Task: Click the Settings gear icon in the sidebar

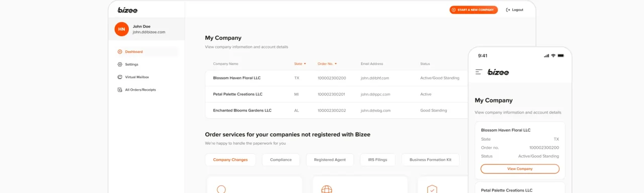Action: pos(120,65)
